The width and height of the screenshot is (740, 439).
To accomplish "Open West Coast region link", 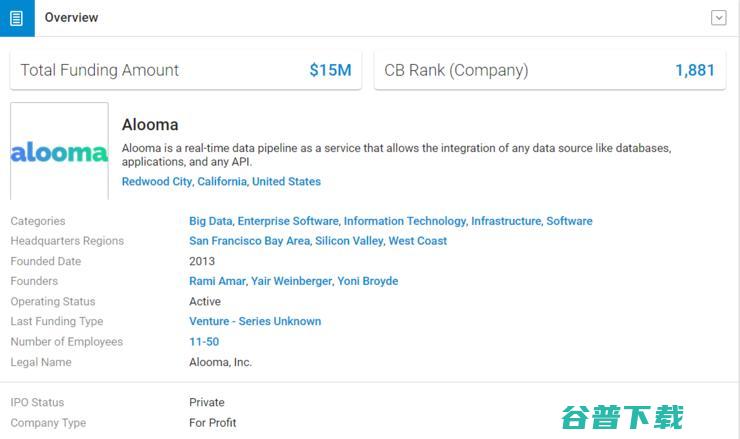I will coord(418,241).
